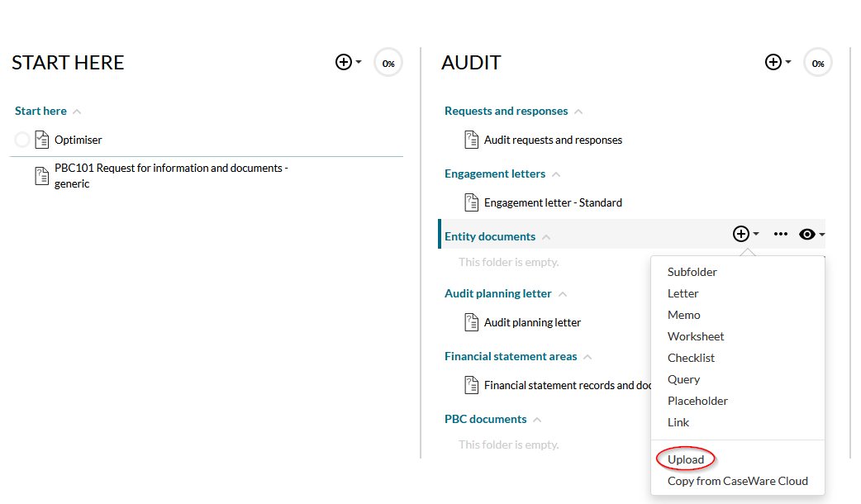Screen dimensions: 861x504
Task: Collapse the Financial statement areas section
Action: tap(587, 355)
